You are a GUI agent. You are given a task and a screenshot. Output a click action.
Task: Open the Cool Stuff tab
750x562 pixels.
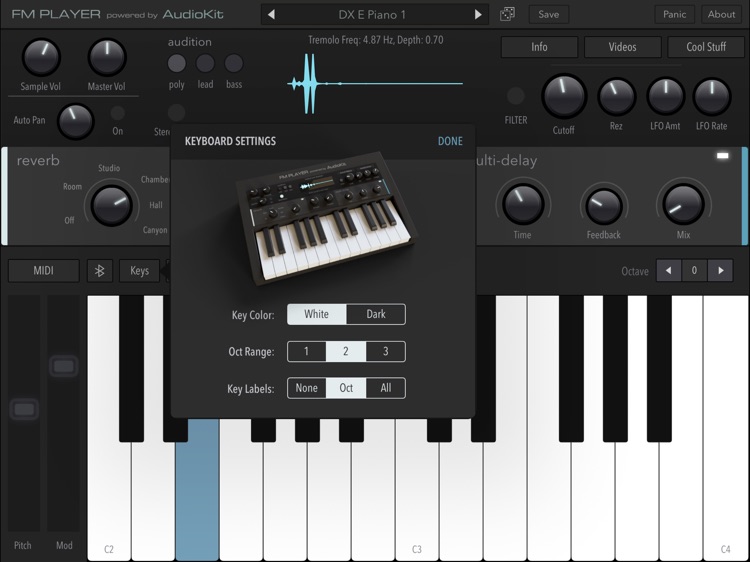[x=706, y=47]
